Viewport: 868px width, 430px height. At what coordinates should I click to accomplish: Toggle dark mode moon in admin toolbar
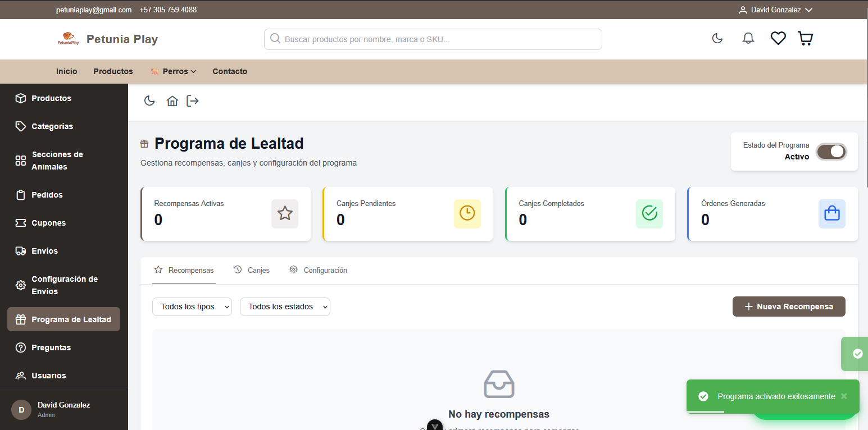click(149, 101)
